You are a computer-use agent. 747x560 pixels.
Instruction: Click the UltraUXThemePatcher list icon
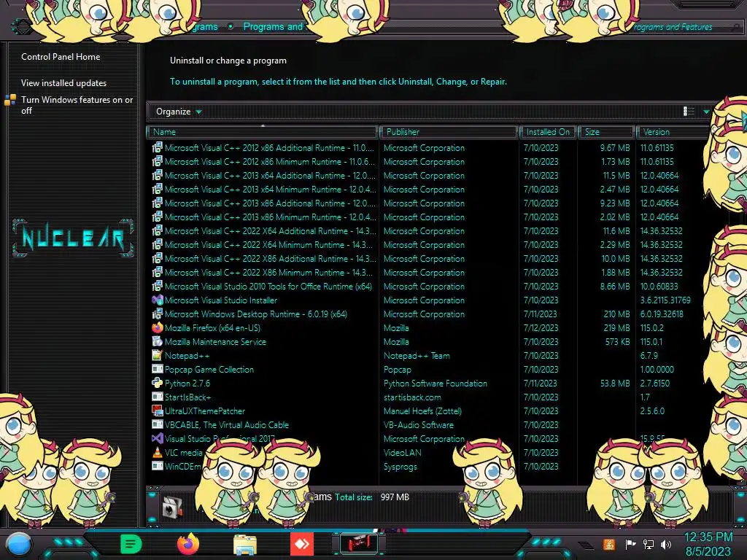[158, 411]
